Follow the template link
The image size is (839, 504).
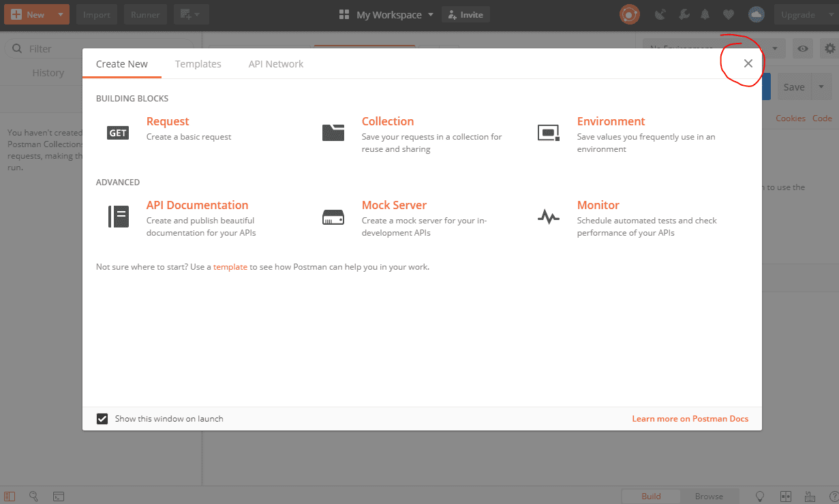[x=230, y=267]
